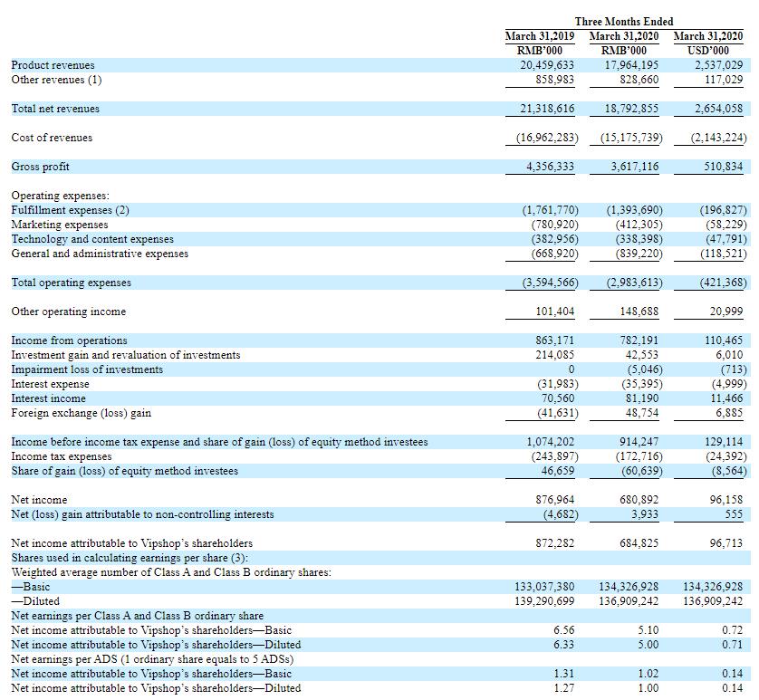Image resolution: width=759 pixels, height=700 pixels.
Task: Click net income value 876,964
Action: click(x=554, y=500)
